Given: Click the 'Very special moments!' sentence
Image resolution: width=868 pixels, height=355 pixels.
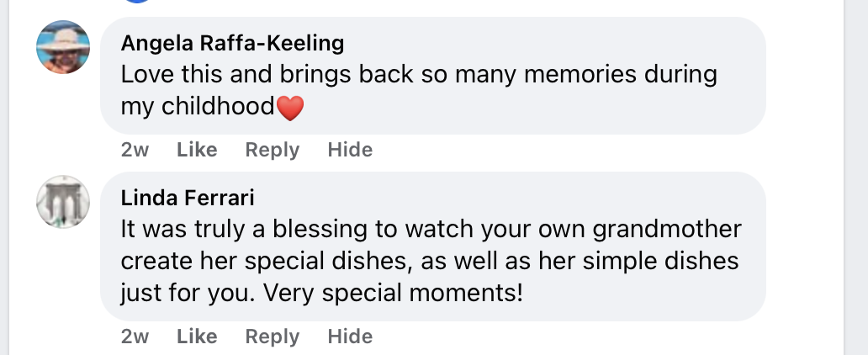Looking at the screenshot, I should pos(393,293).
